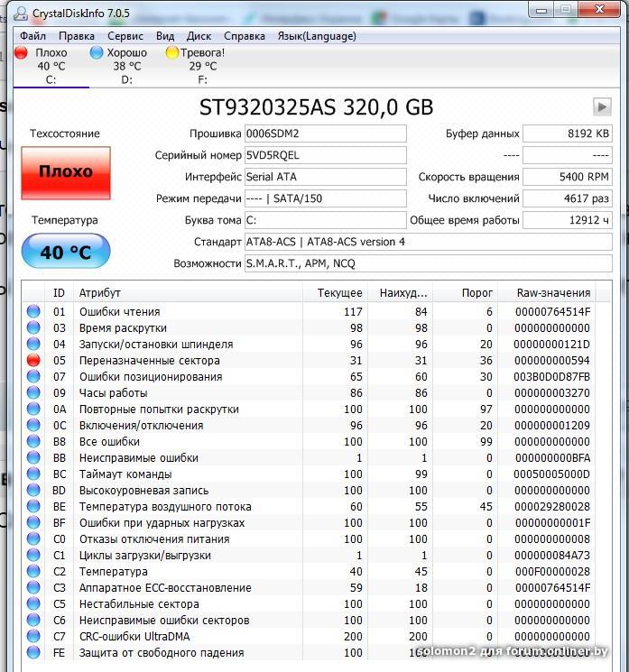Click status icon for Защита от свободного падения
The image size is (629, 672).
pos(33,653)
